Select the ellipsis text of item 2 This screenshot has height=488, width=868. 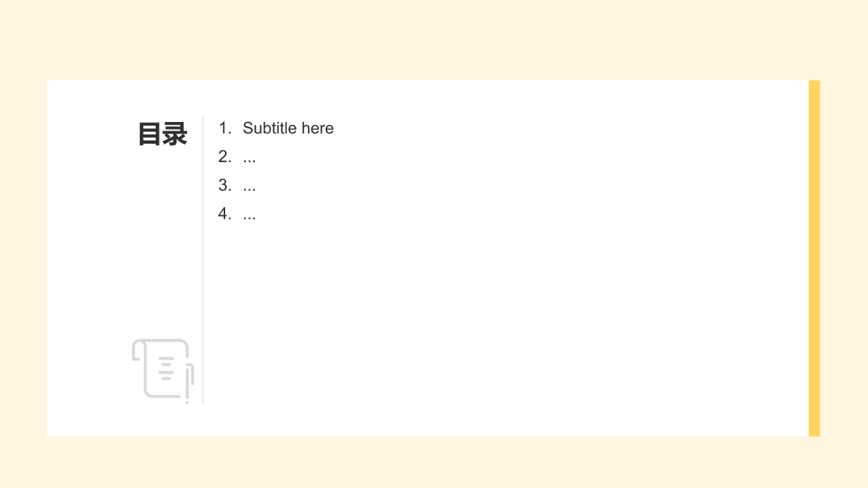pos(250,160)
